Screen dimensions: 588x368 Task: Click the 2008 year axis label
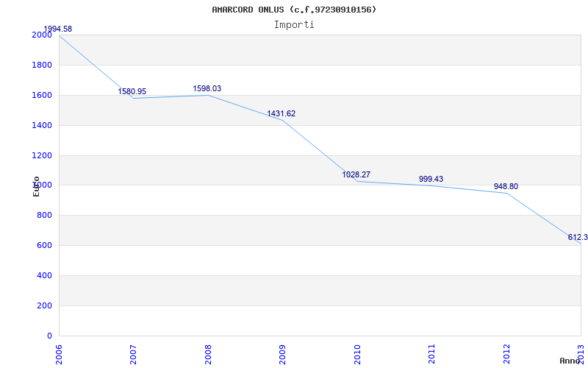pos(209,353)
